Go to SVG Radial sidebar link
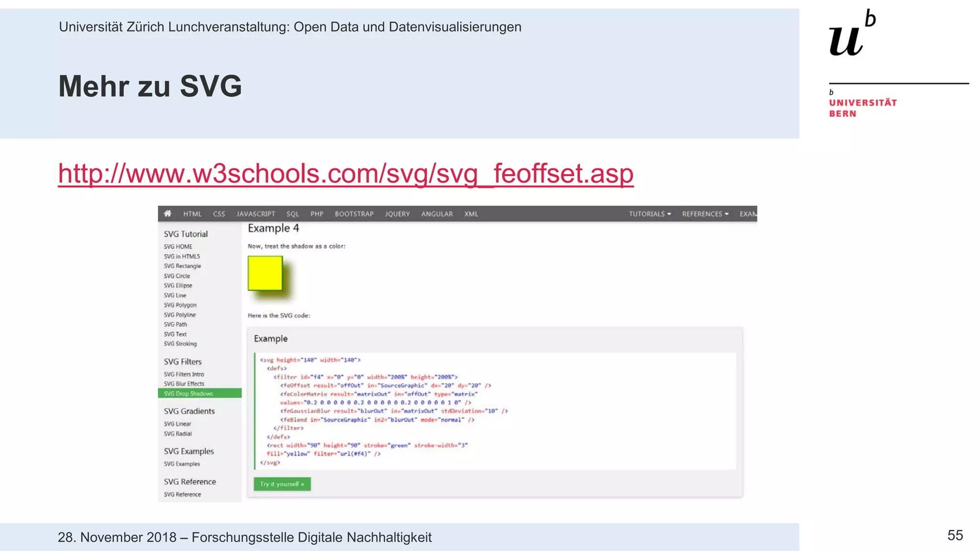 [178, 434]
